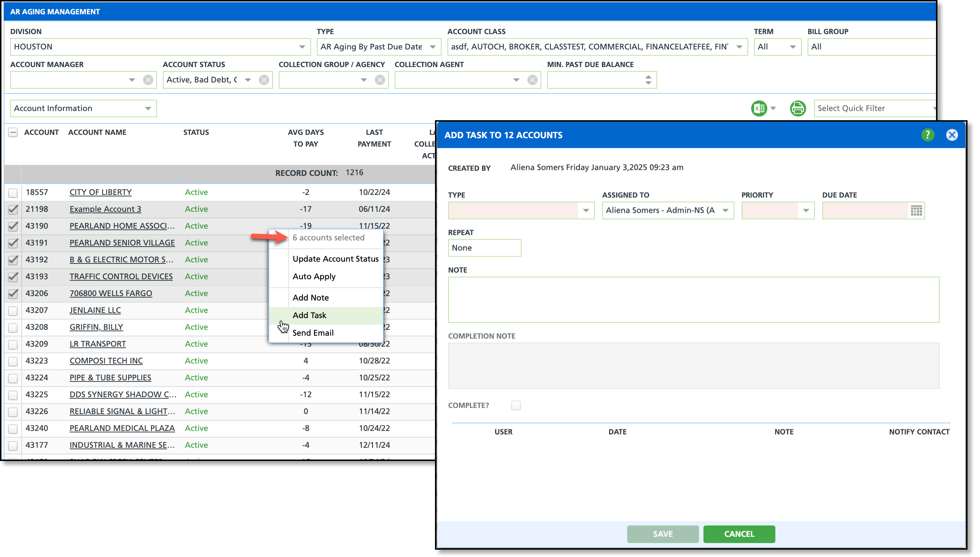This screenshot has height=557, width=980.
Task: Click the Min. Past Due Balance stepper
Action: (x=648, y=80)
